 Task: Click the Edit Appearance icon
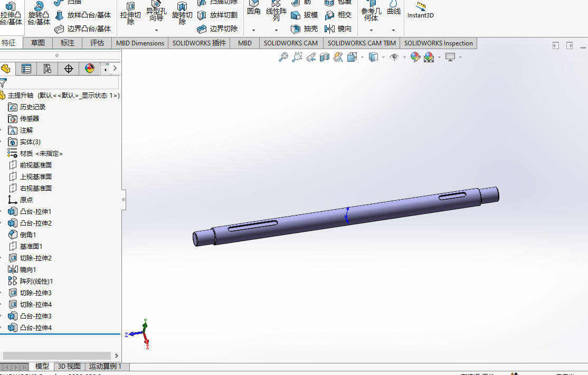click(415, 57)
